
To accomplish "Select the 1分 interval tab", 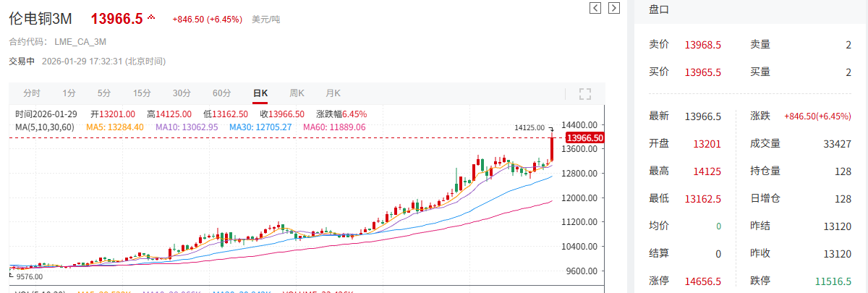I will point(69,93).
